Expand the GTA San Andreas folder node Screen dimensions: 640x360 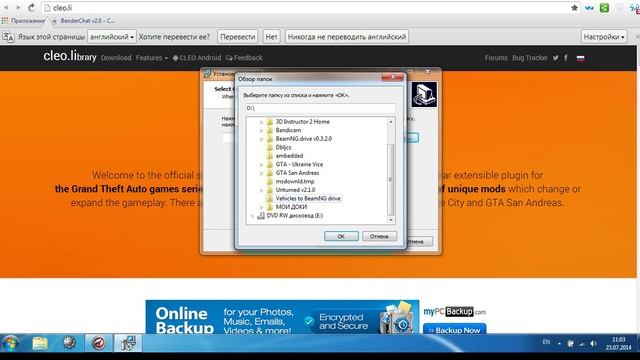click(262, 173)
